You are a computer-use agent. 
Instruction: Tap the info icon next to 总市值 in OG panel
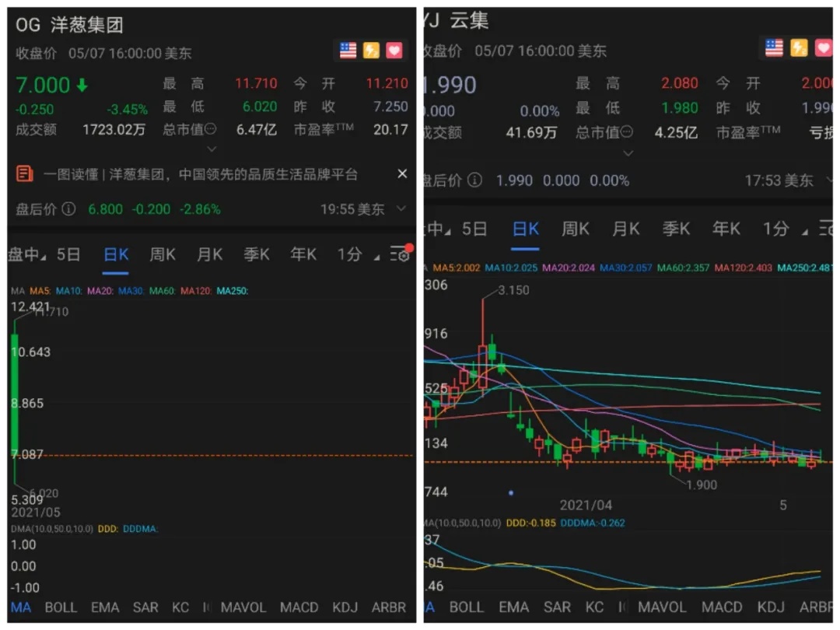coord(211,129)
